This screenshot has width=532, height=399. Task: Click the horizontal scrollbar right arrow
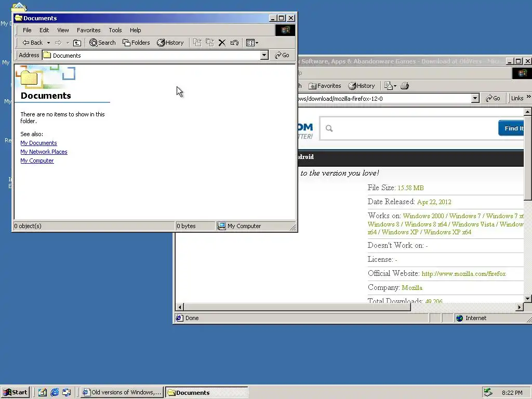coord(520,307)
